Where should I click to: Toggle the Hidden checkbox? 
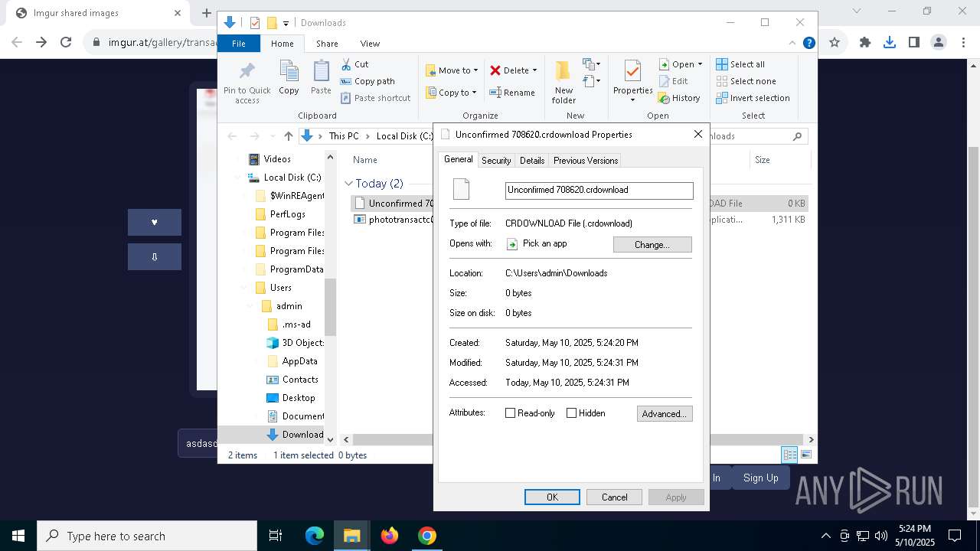coord(571,413)
